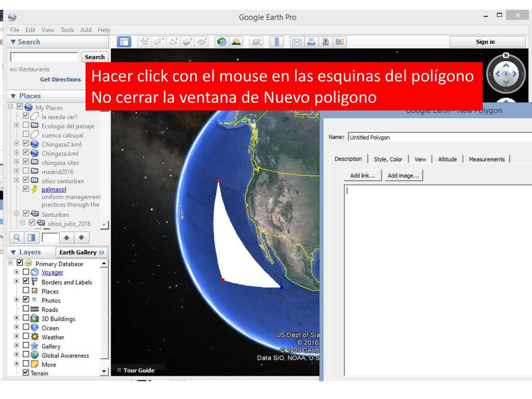This screenshot has height=399, width=532.
Task: Check the madrid2016 checkbox
Action: [x=26, y=170]
